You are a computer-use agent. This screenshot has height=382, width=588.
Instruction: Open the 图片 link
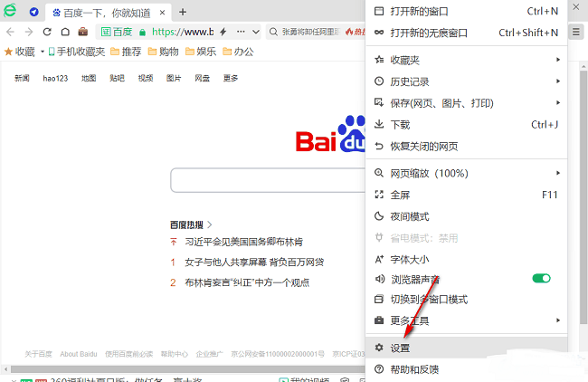coord(174,78)
